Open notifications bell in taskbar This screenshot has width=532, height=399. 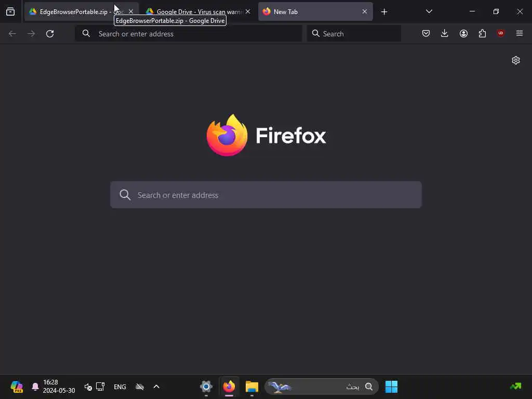click(35, 387)
